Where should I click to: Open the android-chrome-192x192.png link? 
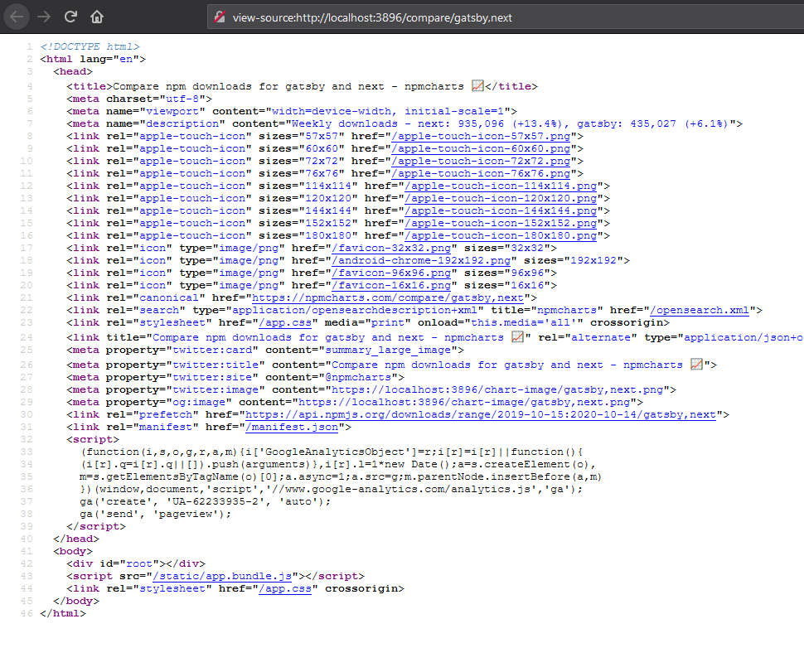point(422,260)
